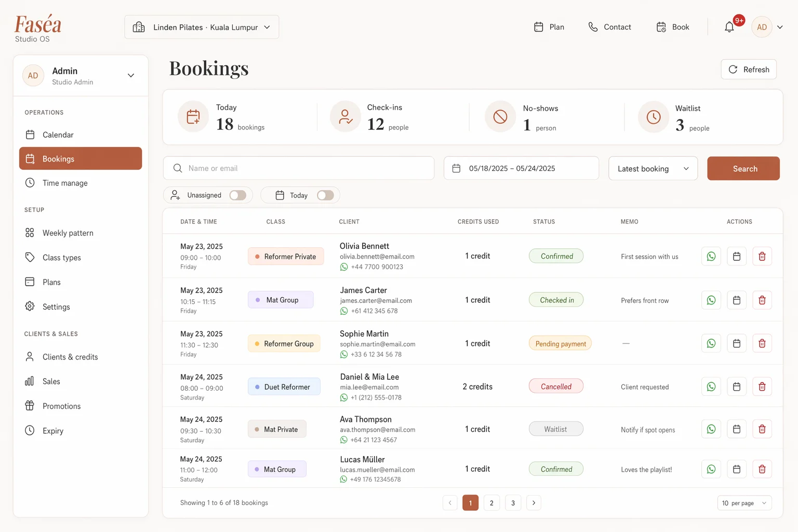
Task: Open Expiry in the sidebar
Action: pos(81,431)
